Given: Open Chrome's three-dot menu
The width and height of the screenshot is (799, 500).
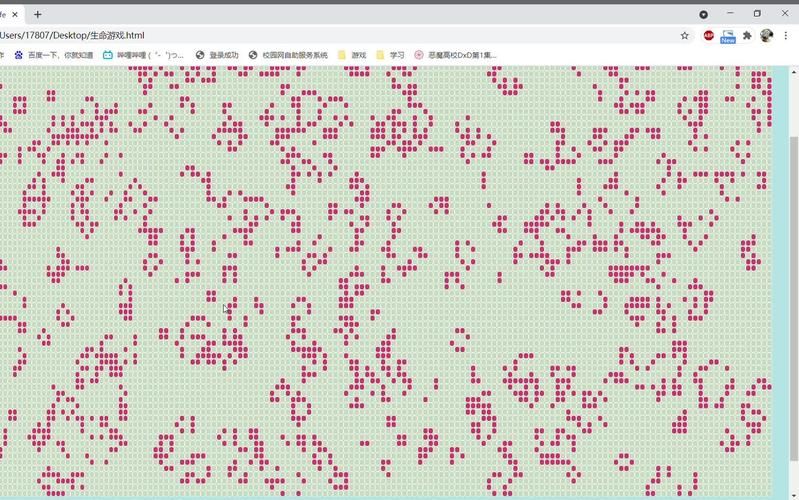Looking at the screenshot, I should [x=786, y=35].
